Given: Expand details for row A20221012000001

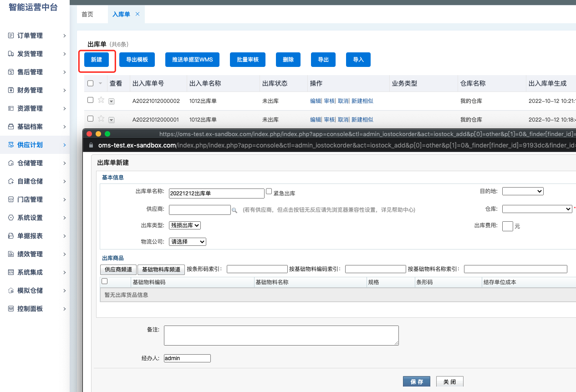Looking at the screenshot, I should tap(112, 120).
